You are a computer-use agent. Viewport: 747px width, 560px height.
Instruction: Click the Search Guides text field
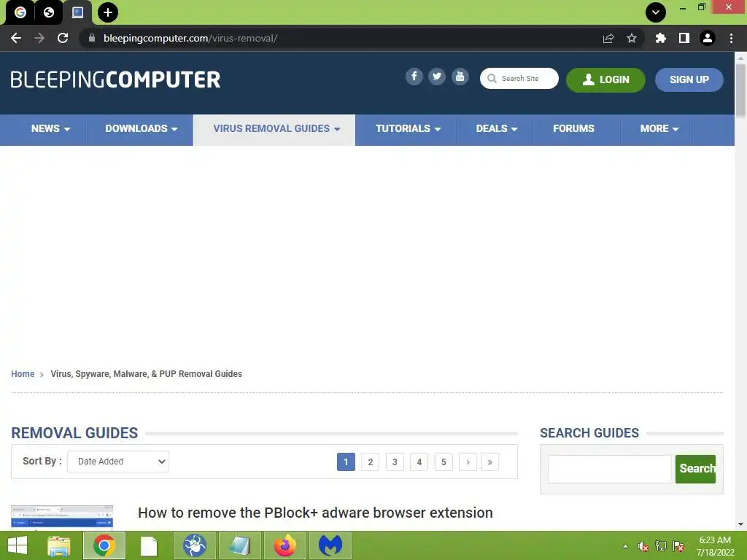[609, 469]
